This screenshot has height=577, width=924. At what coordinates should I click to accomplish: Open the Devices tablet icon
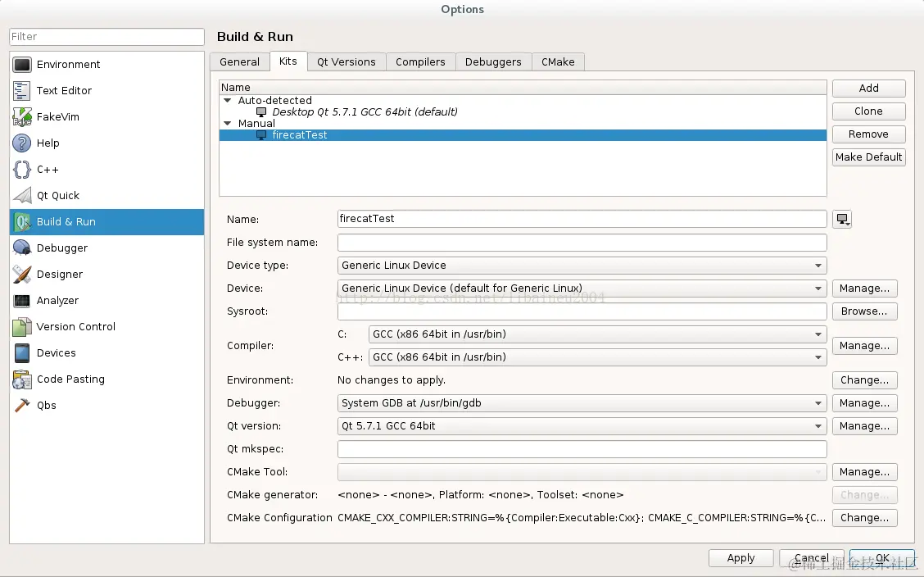coord(22,353)
